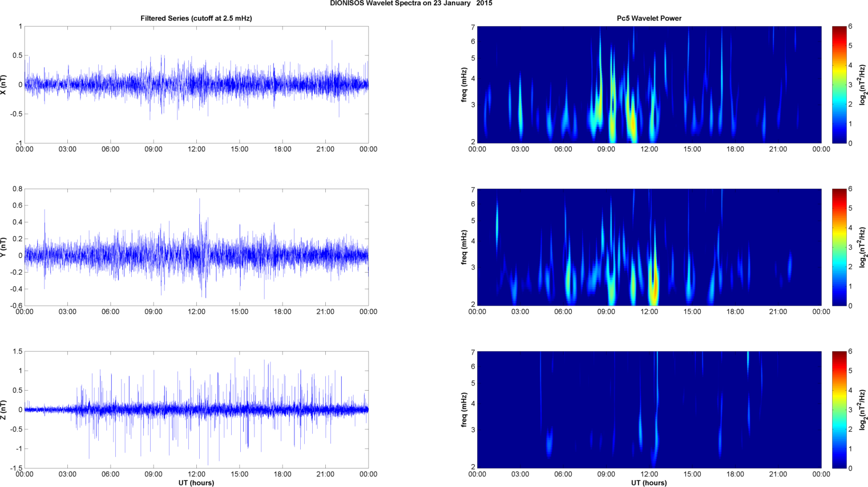This screenshot has height=487, width=868.
Task: Click the '-0.6' tick on the Y plot axis
Action: tap(16, 306)
